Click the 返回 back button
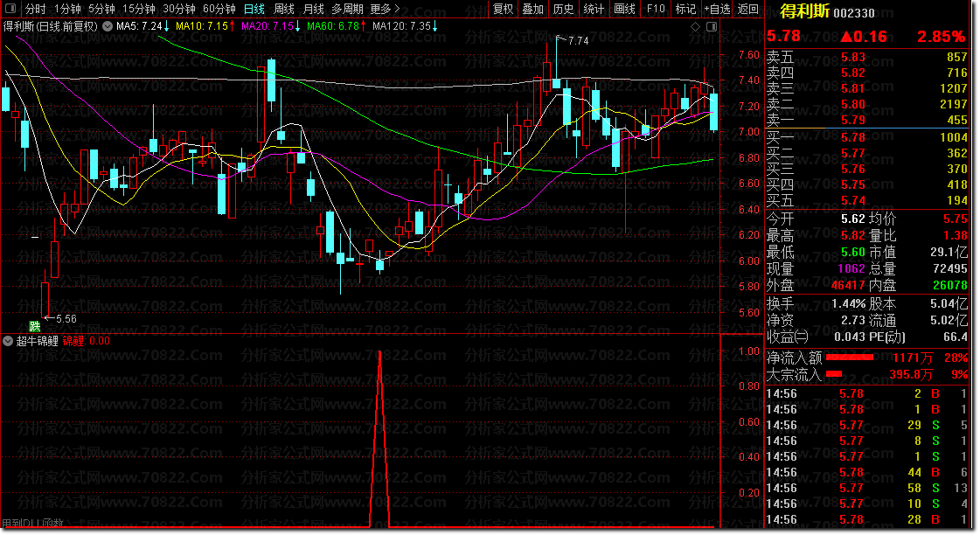 (x=747, y=9)
